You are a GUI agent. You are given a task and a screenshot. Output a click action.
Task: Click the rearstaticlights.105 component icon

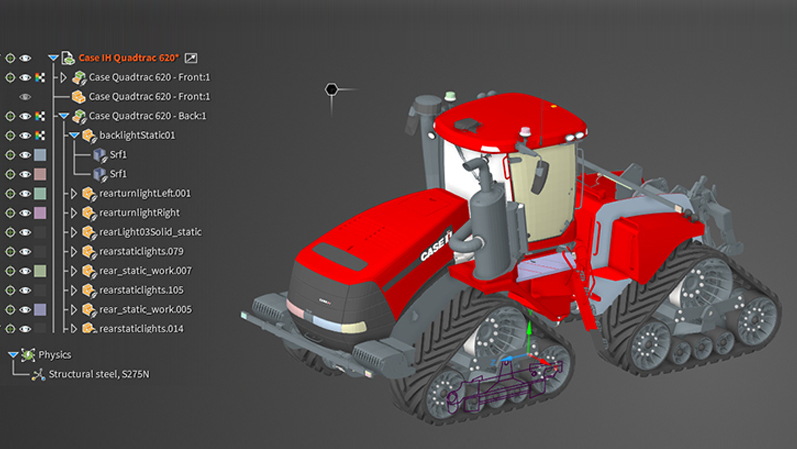click(x=89, y=290)
